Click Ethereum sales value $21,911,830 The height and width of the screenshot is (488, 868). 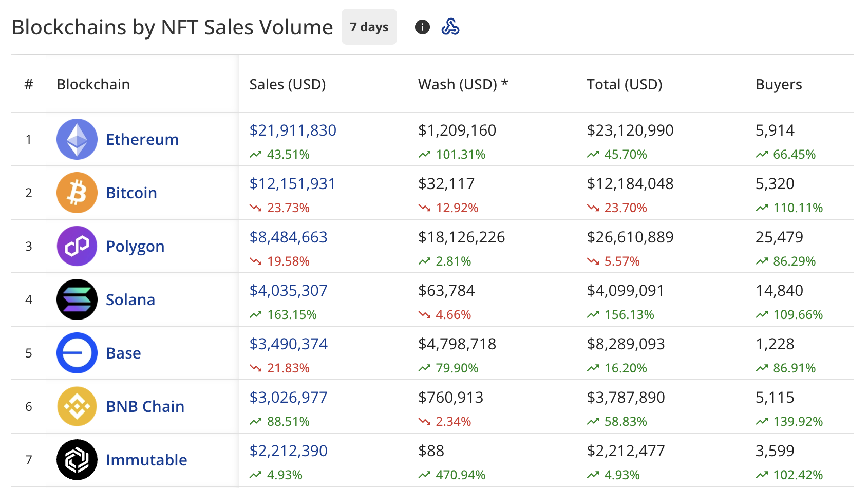point(293,130)
